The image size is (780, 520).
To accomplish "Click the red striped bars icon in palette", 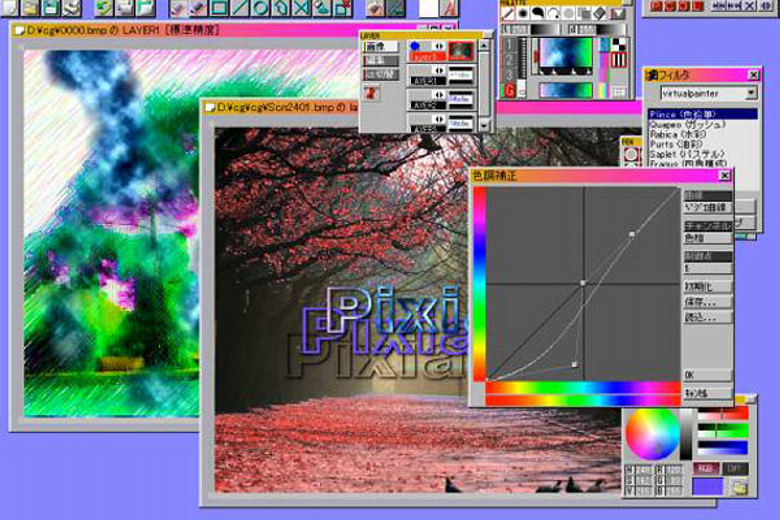I will [x=618, y=60].
